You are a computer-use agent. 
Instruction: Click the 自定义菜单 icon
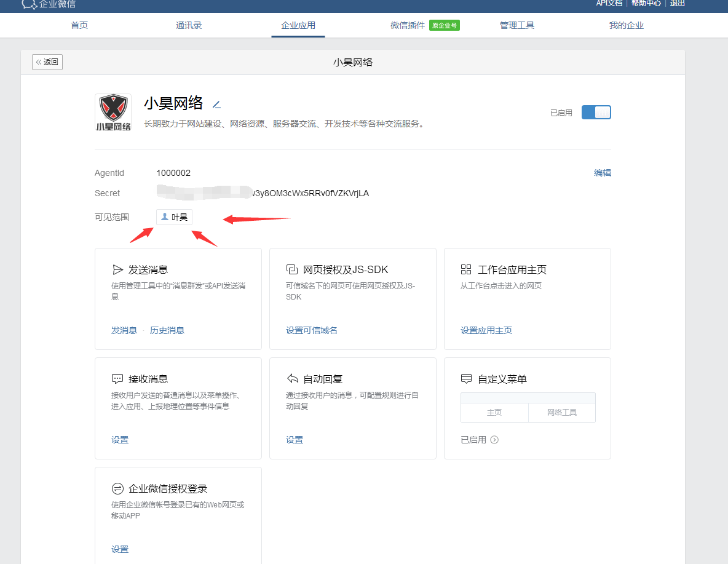[466, 379]
